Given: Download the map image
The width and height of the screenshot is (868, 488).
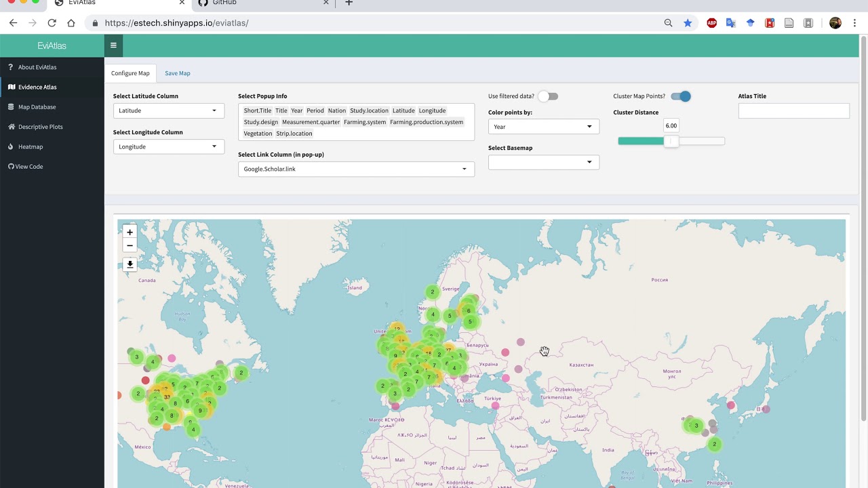Looking at the screenshot, I should click(130, 264).
